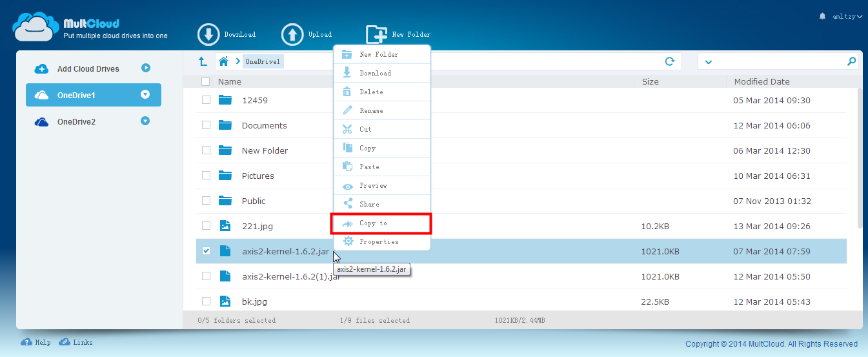Image resolution: width=868 pixels, height=357 pixels.
Task: Click the file list vertical scrollbar
Action: 860,158
